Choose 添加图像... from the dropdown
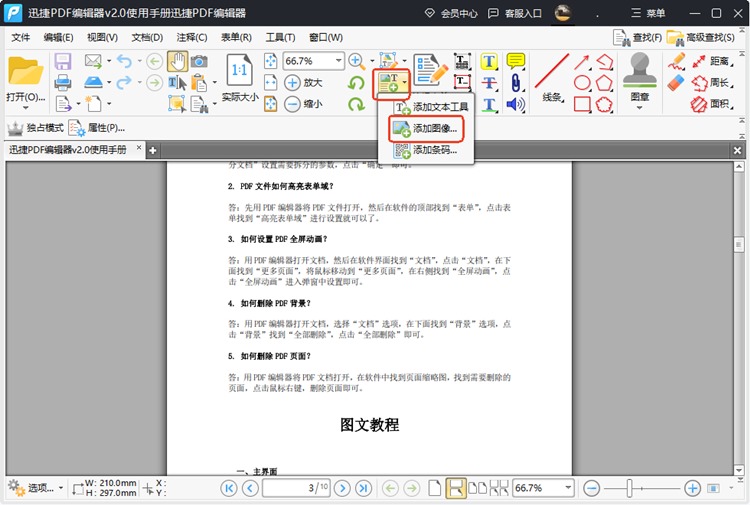Viewport: 750px width, 505px height. pos(426,128)
